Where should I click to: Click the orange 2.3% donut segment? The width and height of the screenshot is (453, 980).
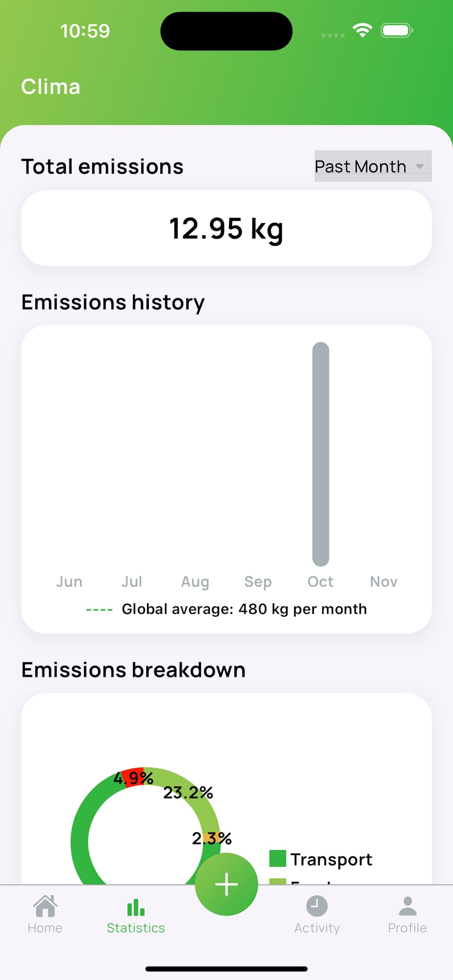pos(210,837)
